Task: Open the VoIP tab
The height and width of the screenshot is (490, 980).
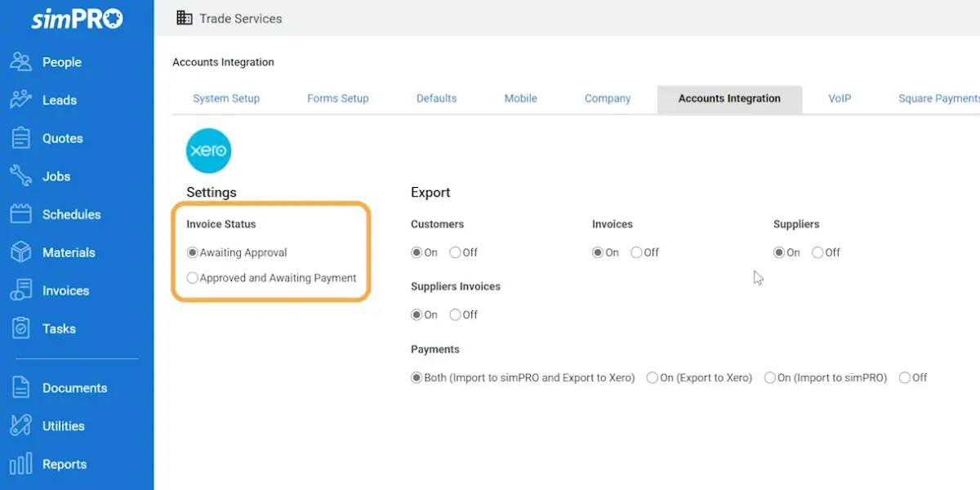Action: (840, 98)
